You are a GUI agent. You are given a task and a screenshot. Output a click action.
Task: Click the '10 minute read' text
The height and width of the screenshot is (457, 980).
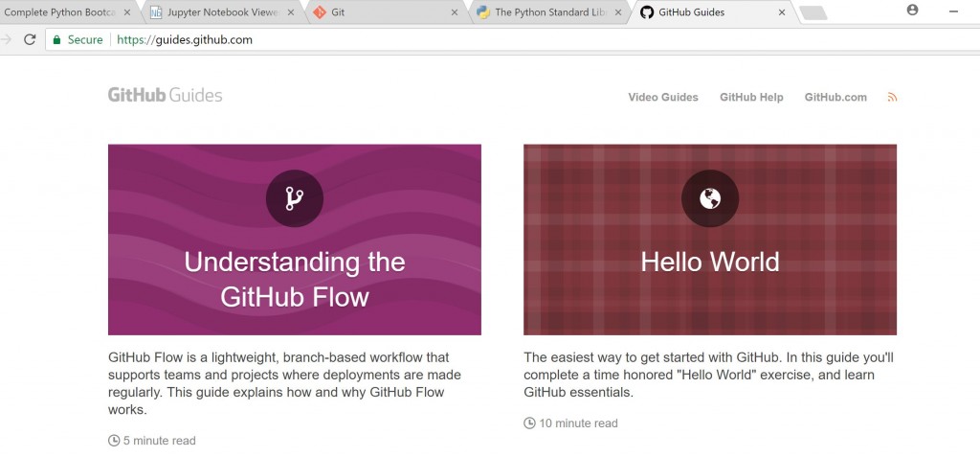[578, 423]
